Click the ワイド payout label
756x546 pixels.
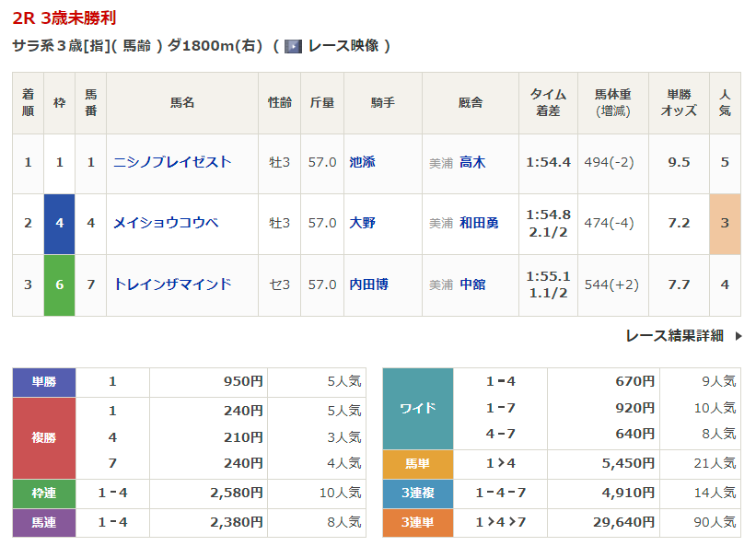(418, 408)
